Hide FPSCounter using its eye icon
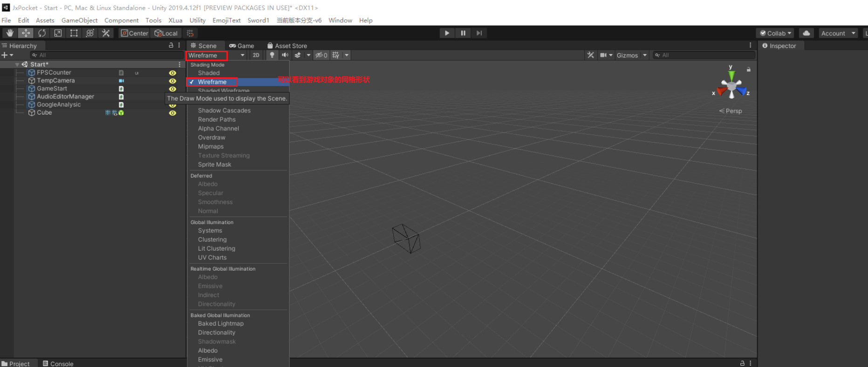This screenshot has height=367, width=868. pyautogui.click(x=172, y=73)
